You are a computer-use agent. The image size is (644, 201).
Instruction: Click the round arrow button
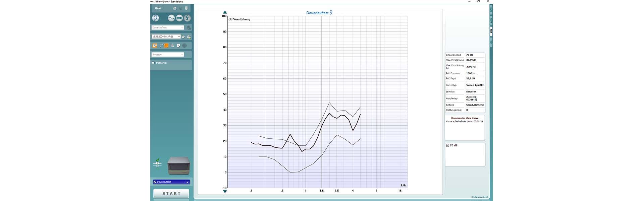click(179, 18)
